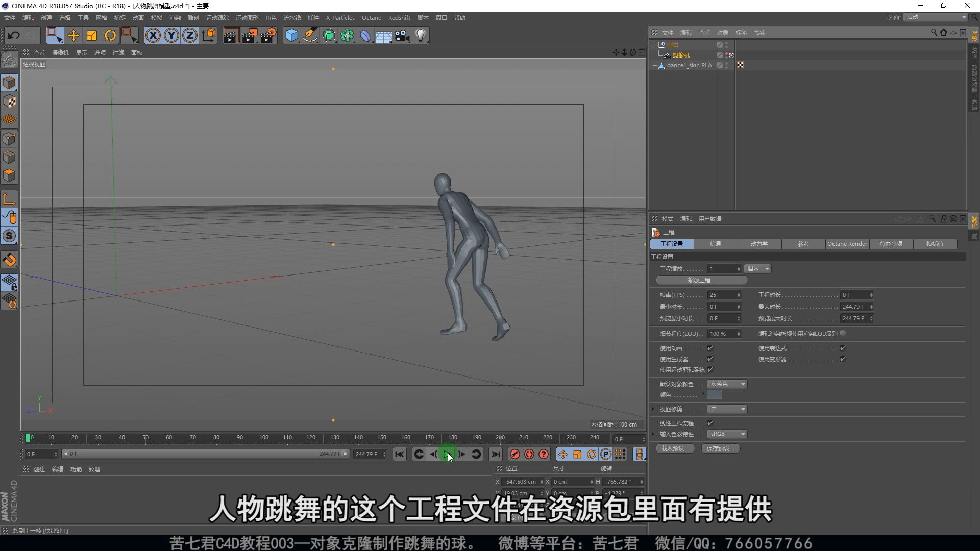Open the green generators (subdivision) icon
Image resolution: width=980 pixels, height=551 pixels.
[329, 35]
